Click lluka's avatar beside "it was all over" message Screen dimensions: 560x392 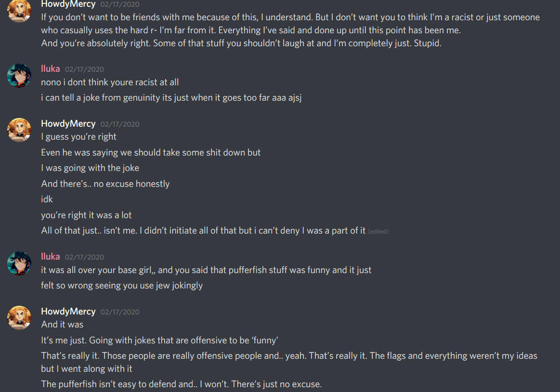(x=19, y=263)
